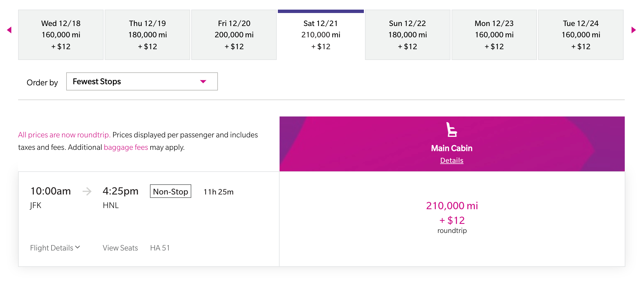Viewport: 644px width, 281px height.
Task: Click the Non-Stop badge
Action: pyautogui.click(x=170, y=191)
